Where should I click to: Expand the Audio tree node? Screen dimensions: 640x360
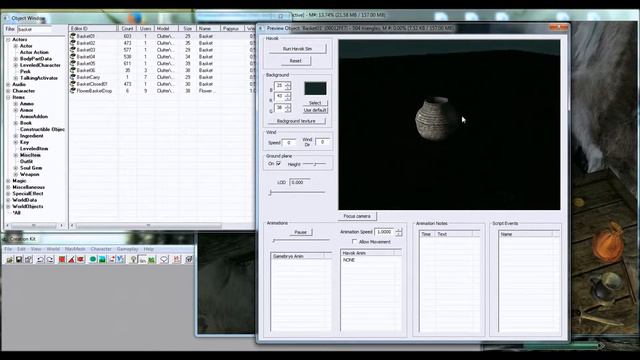(8, 84)
